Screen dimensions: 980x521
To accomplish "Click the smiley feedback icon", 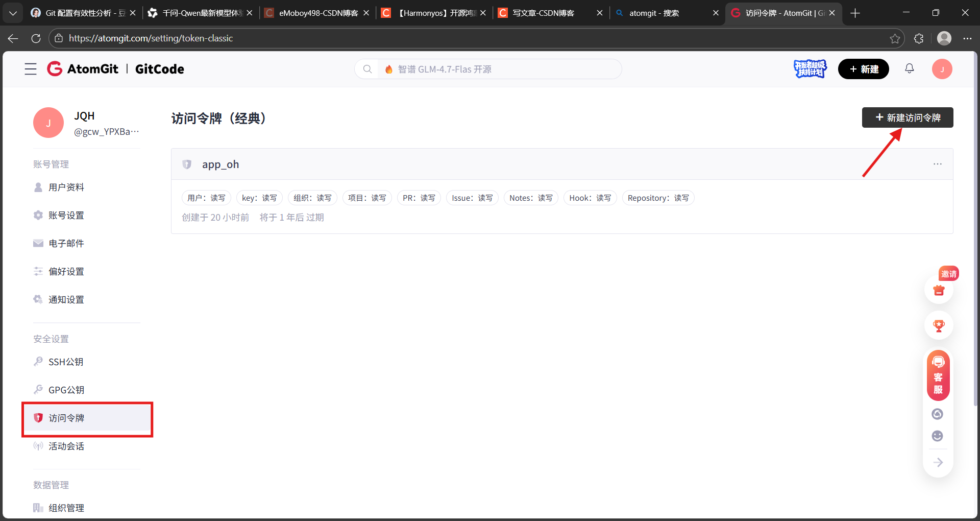I will click(x=938, y=436).
